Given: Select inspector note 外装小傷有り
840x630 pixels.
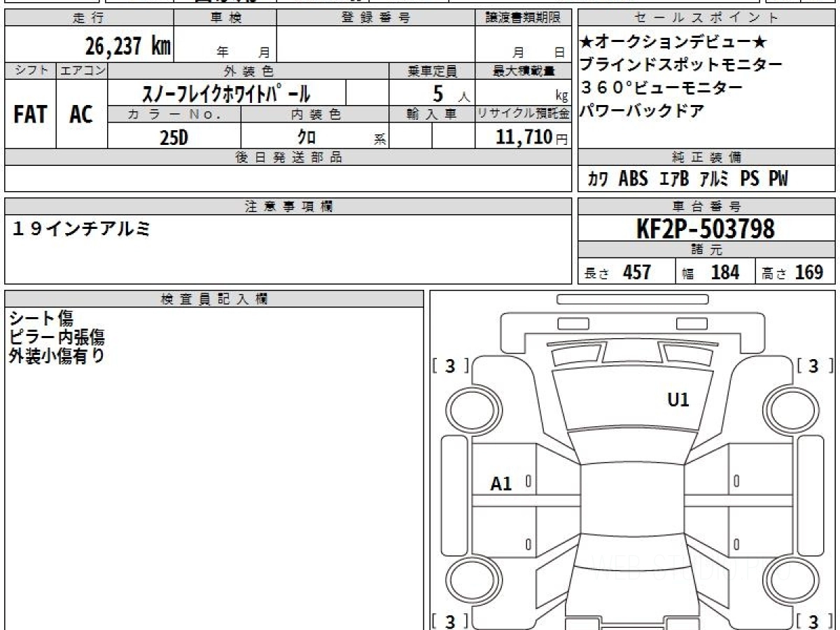Looking at the screenshot, I should pos(57,356).
